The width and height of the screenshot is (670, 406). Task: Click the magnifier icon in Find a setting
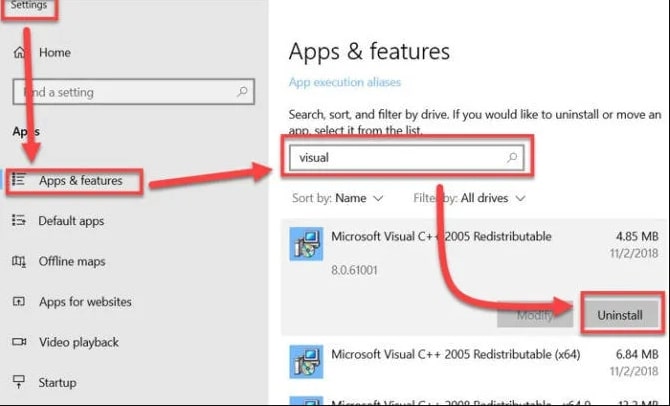point(242,91)
